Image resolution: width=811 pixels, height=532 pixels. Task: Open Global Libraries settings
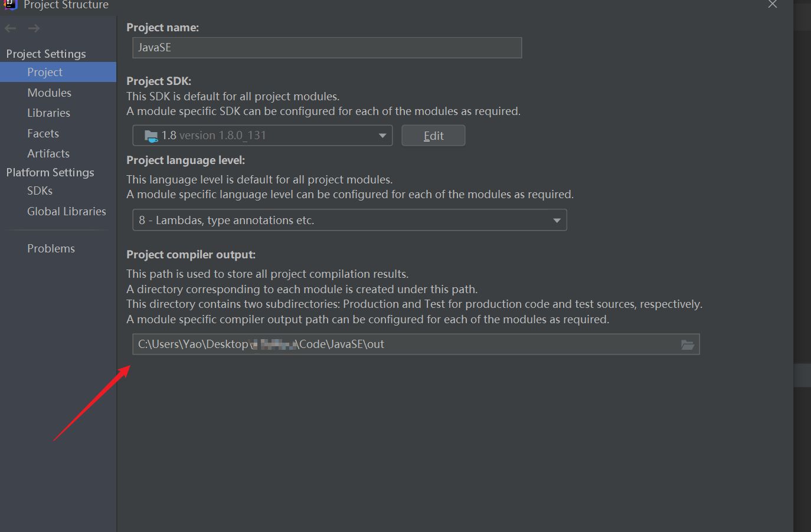pyautogui.click(x=67, y=211)
